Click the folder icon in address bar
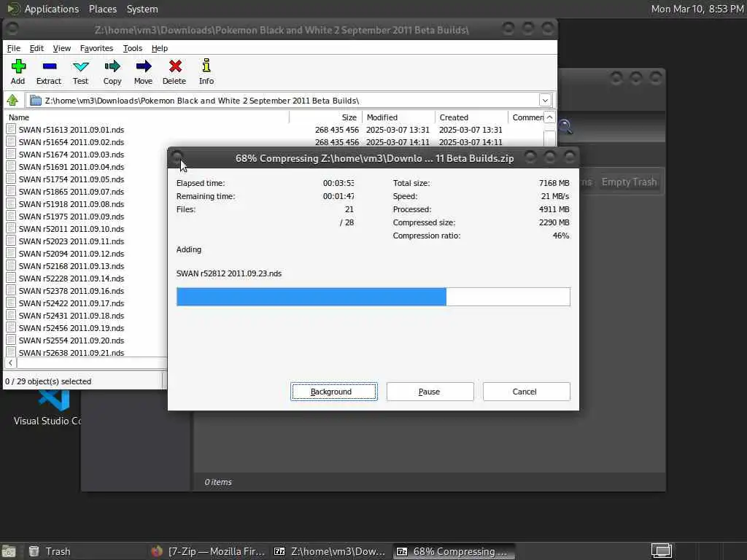The width and height of the screenshot is (747, 560). point(35,101)
